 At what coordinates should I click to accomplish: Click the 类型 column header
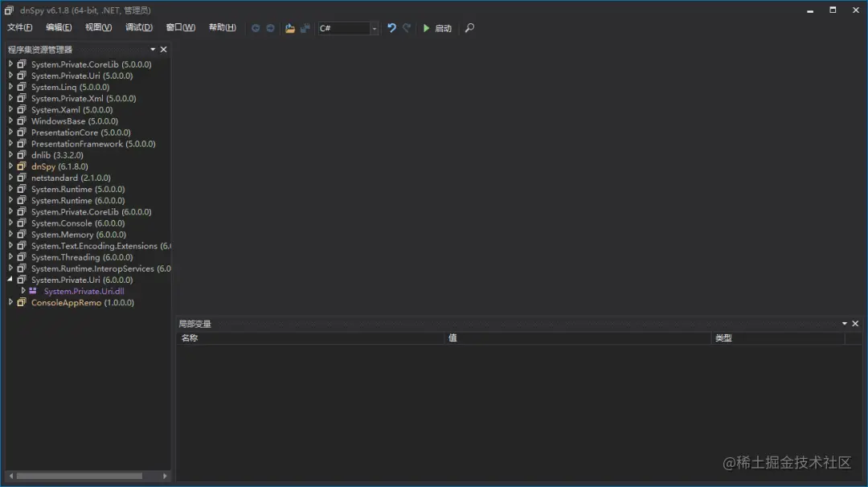(778, 338)
